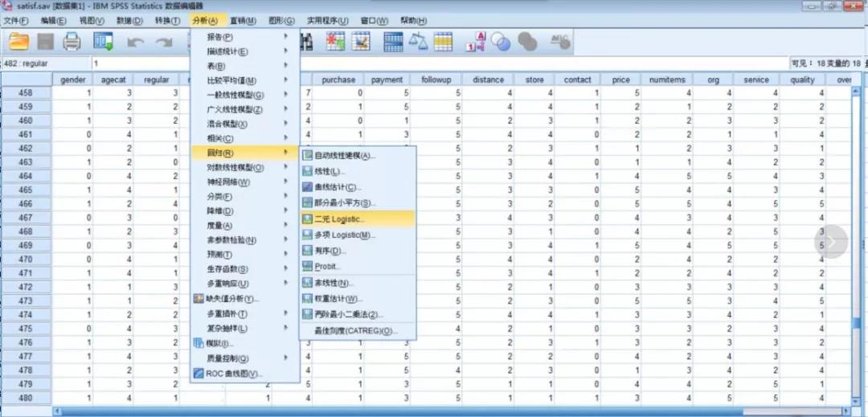The width and height of the screenshot is (868, 417).
Task: Click the Spell Check ABC icon
Action: [x=560, y=41]
